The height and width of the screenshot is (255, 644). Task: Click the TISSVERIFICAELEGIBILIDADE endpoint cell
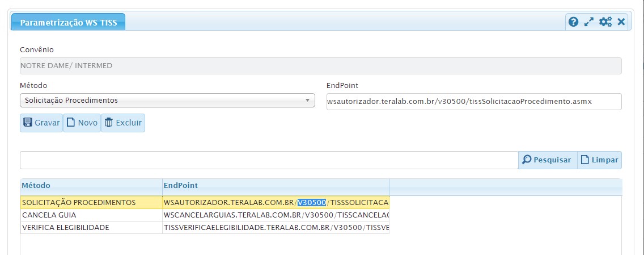pyautogui.click(x=276, y=228)
